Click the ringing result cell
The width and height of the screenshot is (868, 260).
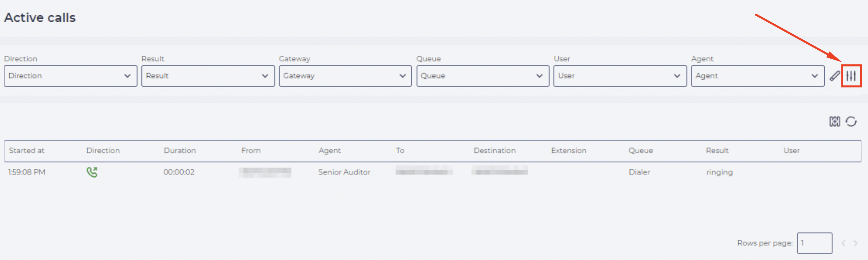pos(720,172)
